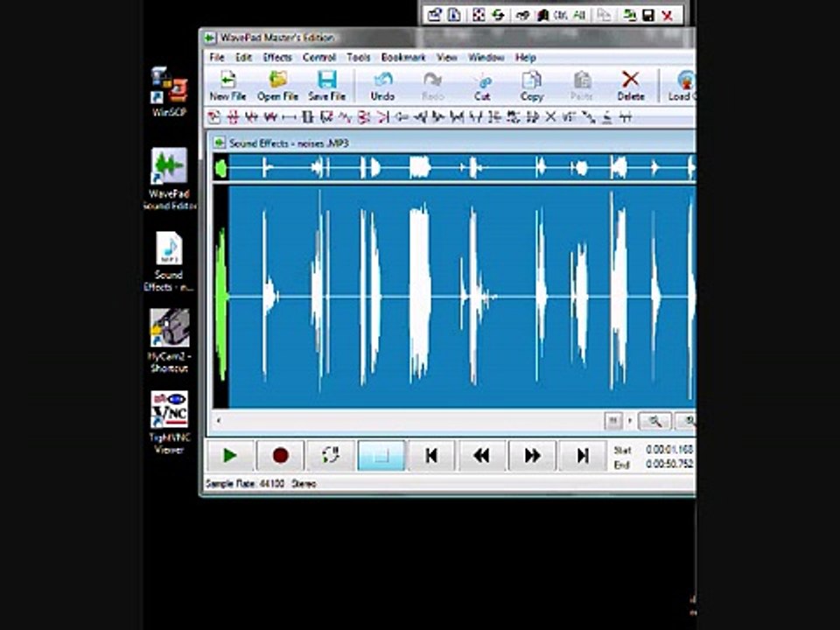Click the Paste toolbar button
Image resolution: width=840 pixels, height=630 pixels.
click(581, 86)
